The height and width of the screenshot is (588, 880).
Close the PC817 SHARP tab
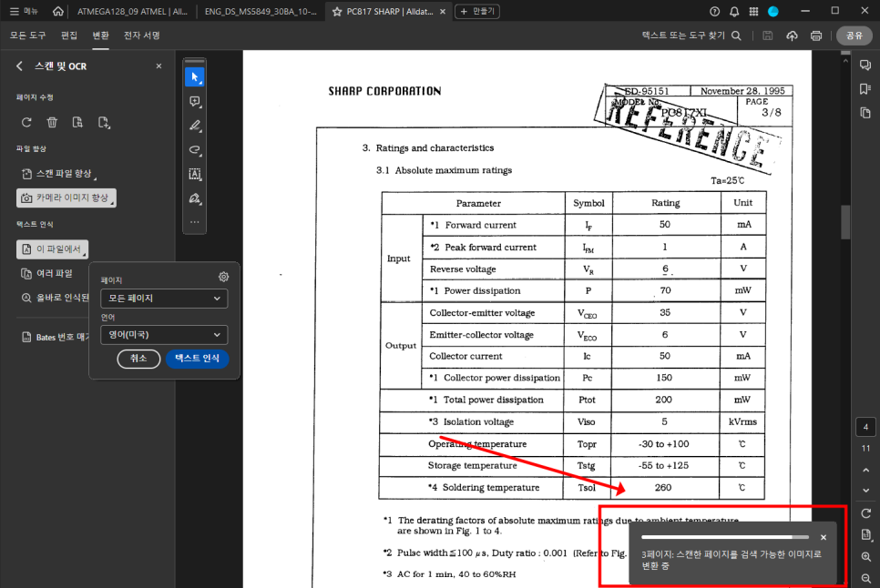pos(443,11)
